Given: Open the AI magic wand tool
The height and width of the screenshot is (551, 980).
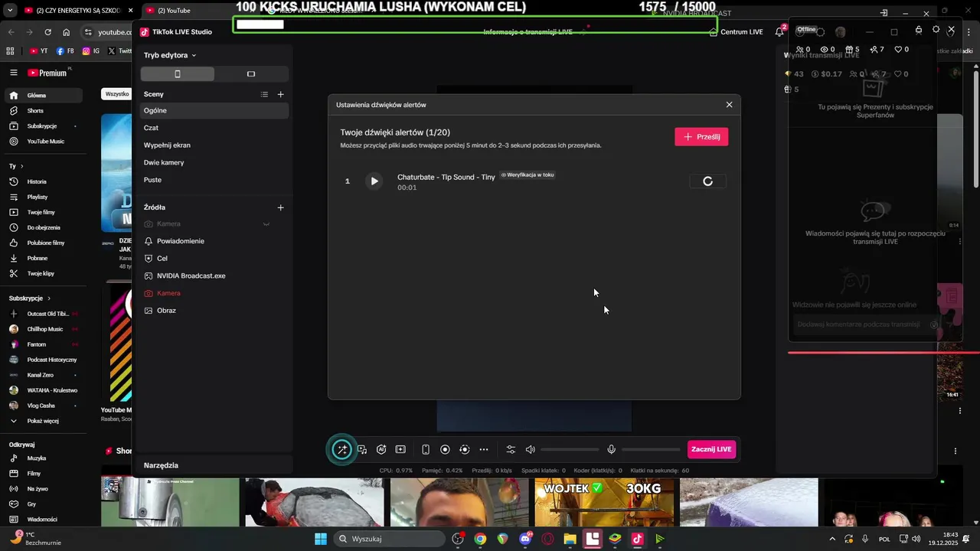Looking at the screenshot, I should click(342, 449).
